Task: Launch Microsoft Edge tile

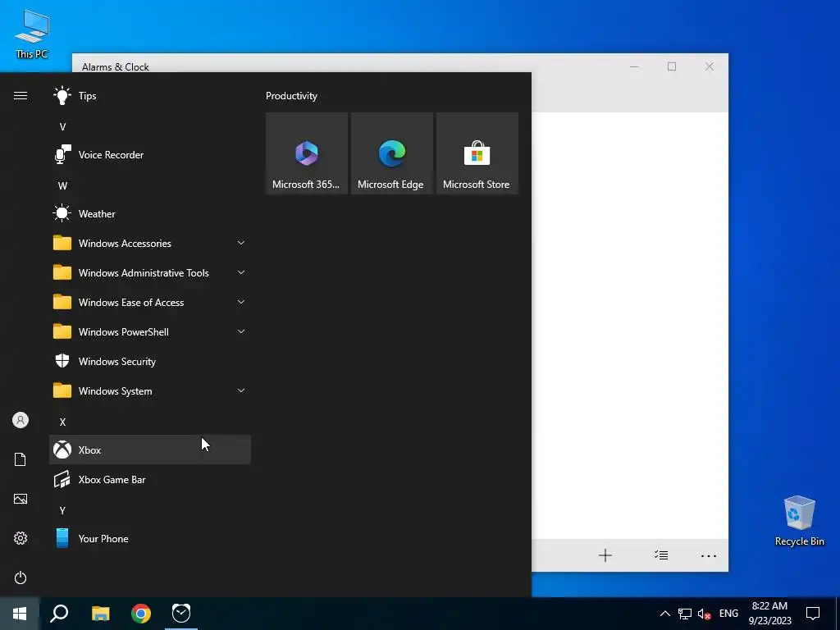Action: tap(391, 153)
